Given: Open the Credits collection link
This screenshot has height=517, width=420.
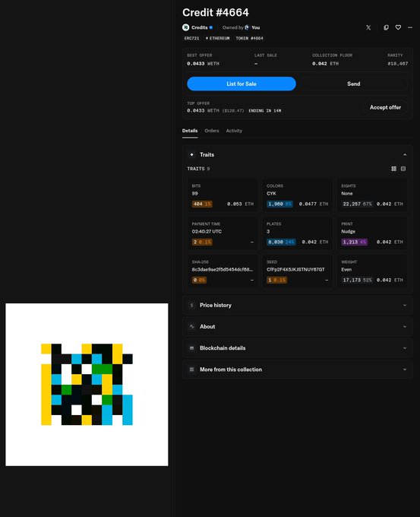Looking at the screenshot, I should (200, 27).
